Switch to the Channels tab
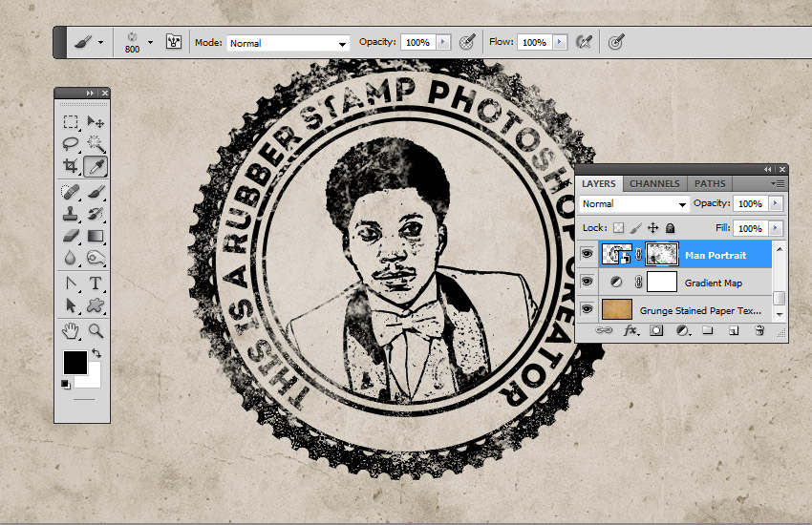 tap(654, 183)
